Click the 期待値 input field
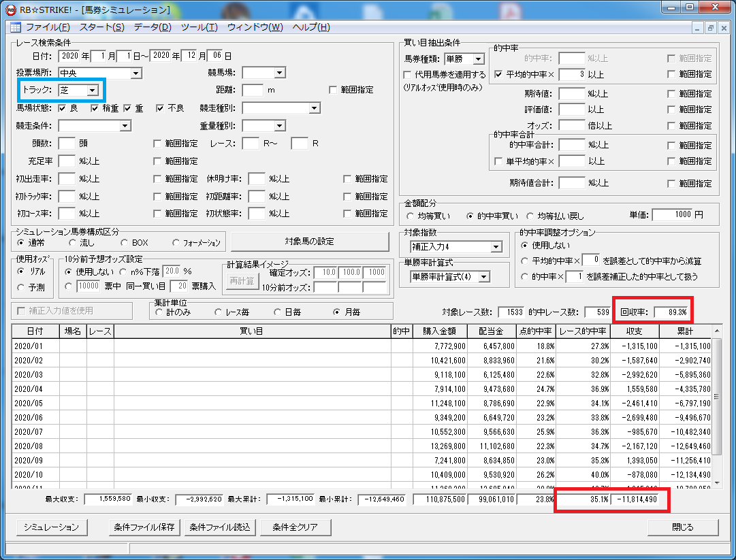Viewport: 736px width, 560px height. [572, 93]
